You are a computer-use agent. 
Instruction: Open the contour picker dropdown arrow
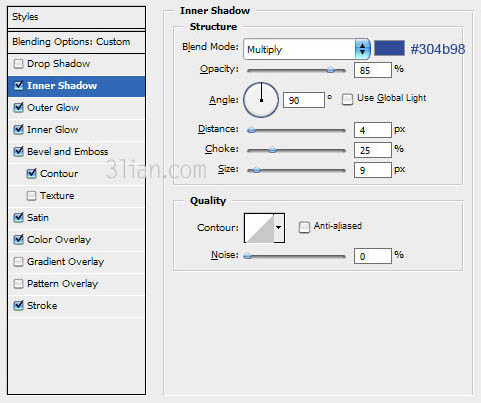[x=279, y=228]
